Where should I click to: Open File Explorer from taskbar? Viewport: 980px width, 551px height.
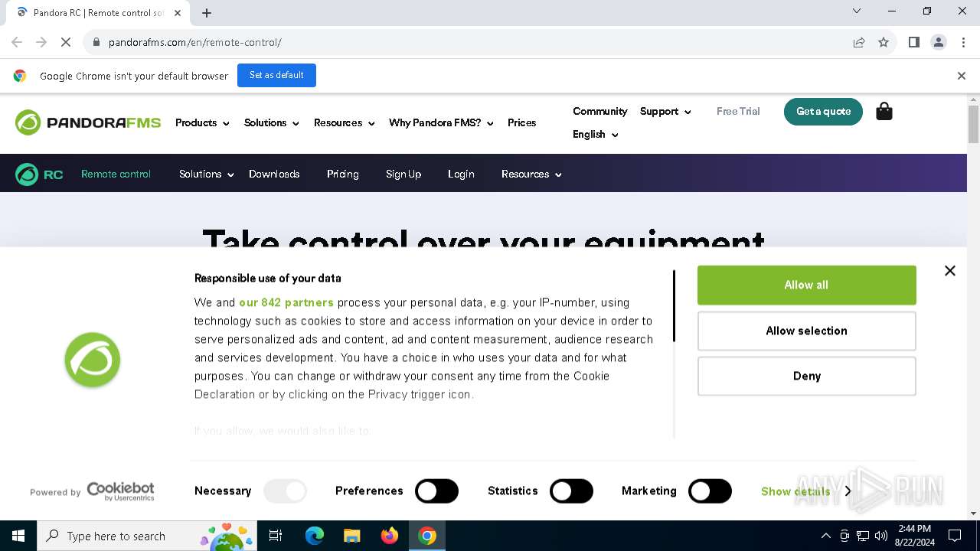click(x=352, y=536)
